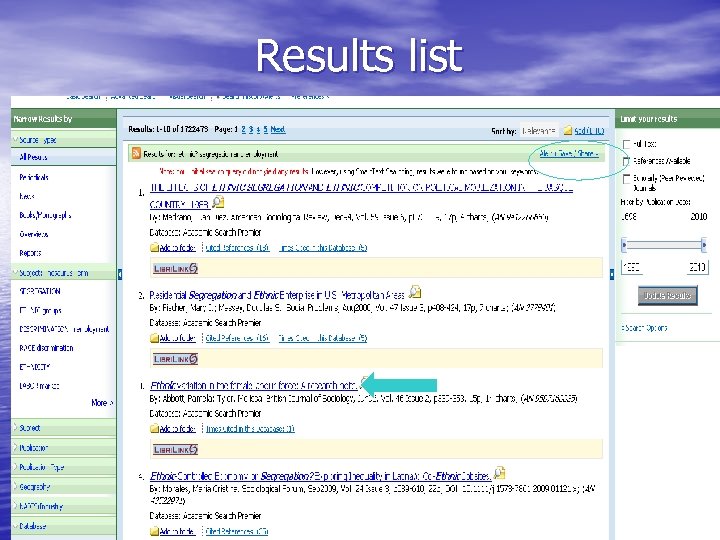Collapse right panel using the blue arrow handle

[x=612, y=274]
